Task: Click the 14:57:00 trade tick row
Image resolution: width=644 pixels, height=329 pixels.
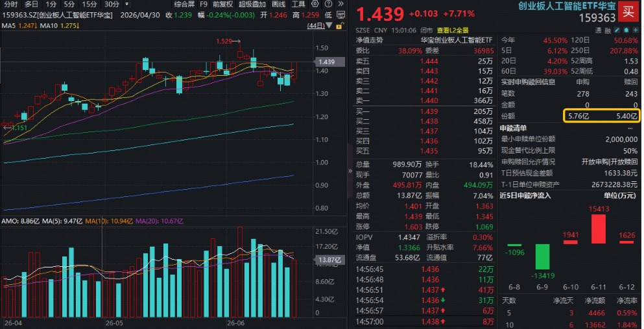Action: (x=424, y=322)
